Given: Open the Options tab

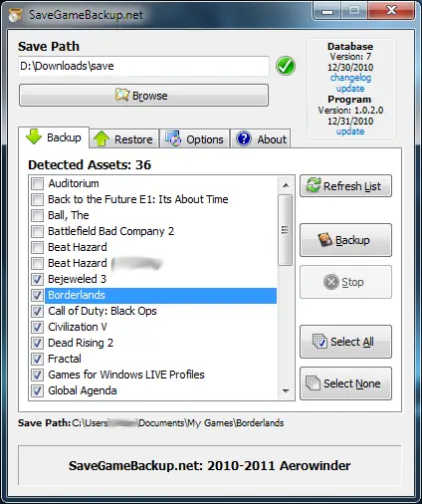Looking at the screenshot, I should [195, 138].
